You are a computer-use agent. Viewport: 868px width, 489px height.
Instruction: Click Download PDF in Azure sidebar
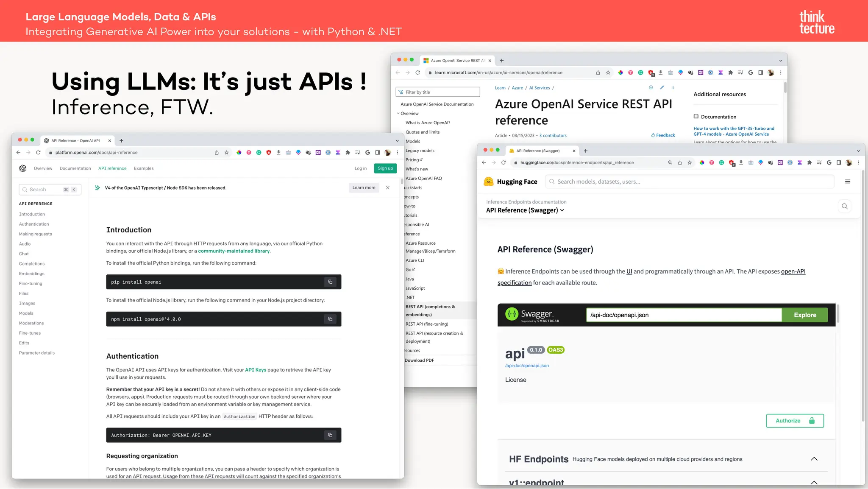click(419, 360)
